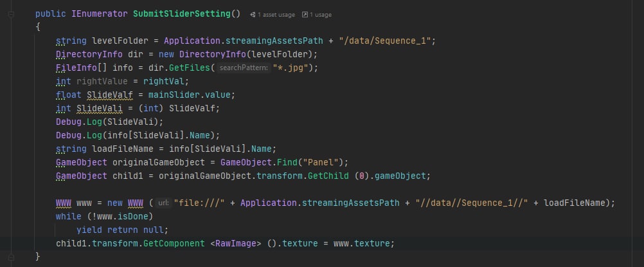Click the "/data/Sequence_1" string literal

384,41
